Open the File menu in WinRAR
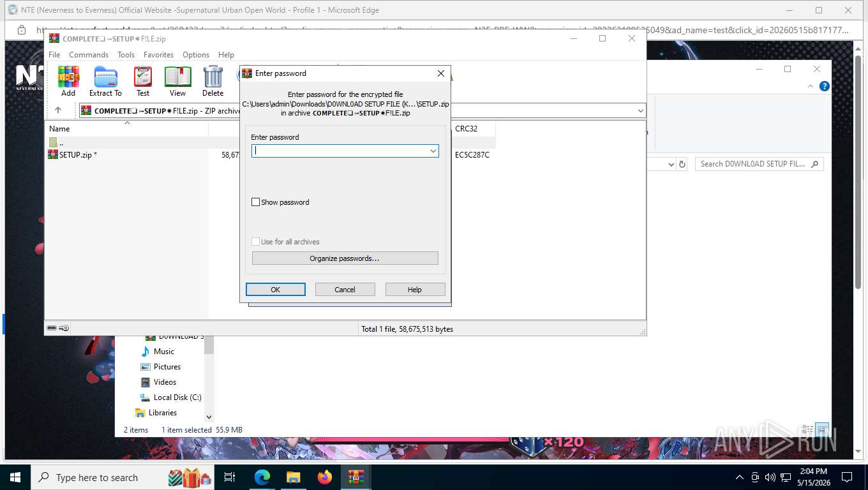 [x=54, y=55]
